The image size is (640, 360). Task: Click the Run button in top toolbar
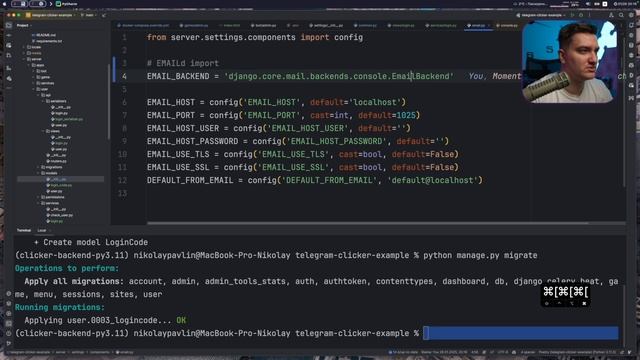point(572,15)
